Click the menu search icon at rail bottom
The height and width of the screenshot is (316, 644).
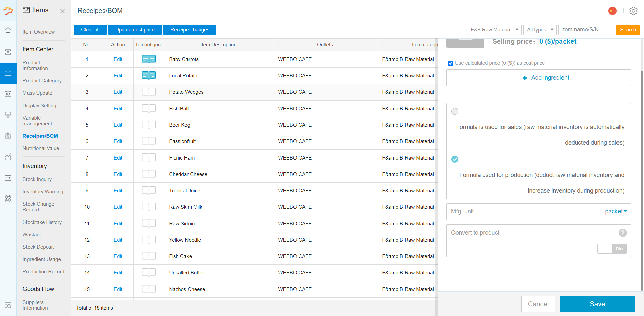click(x=8, y=305)
